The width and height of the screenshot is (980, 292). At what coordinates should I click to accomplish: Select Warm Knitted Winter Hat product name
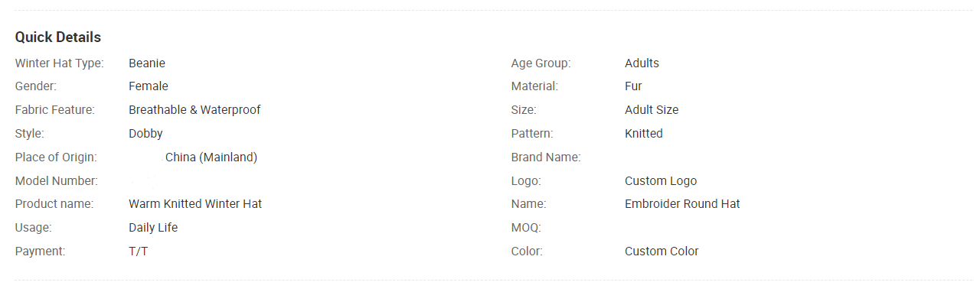[195, 204]
